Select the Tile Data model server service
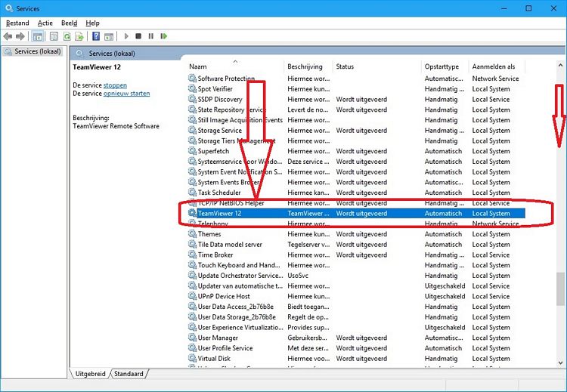 pyautogui.click(x=230, y=245)
